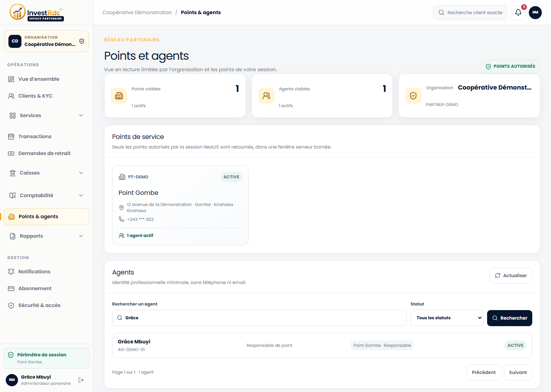The width and height of the screenshot is (551, 392).
Task: Click the Sécurité & accès shield icon
Action: click(11, 305)
